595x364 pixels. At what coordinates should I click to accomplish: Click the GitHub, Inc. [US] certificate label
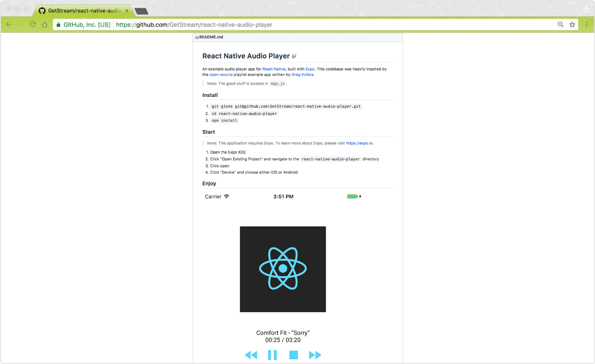(87, 25)
